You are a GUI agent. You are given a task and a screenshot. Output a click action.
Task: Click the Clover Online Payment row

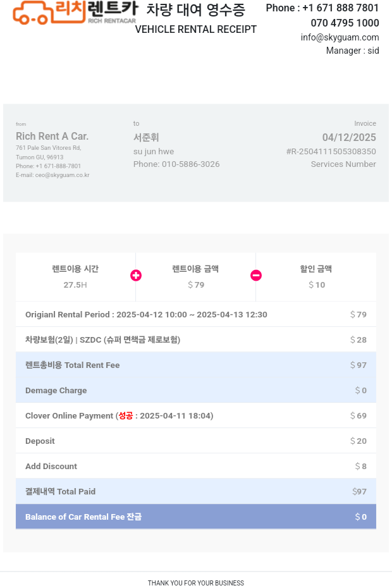click(x=196, y=415)
